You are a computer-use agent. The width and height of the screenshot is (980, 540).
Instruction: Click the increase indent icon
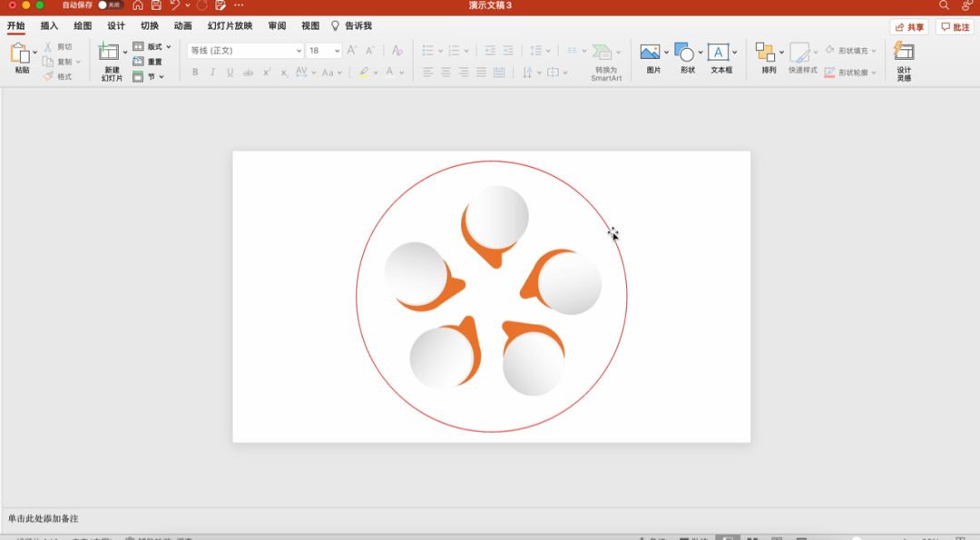(x=508, y=51)
